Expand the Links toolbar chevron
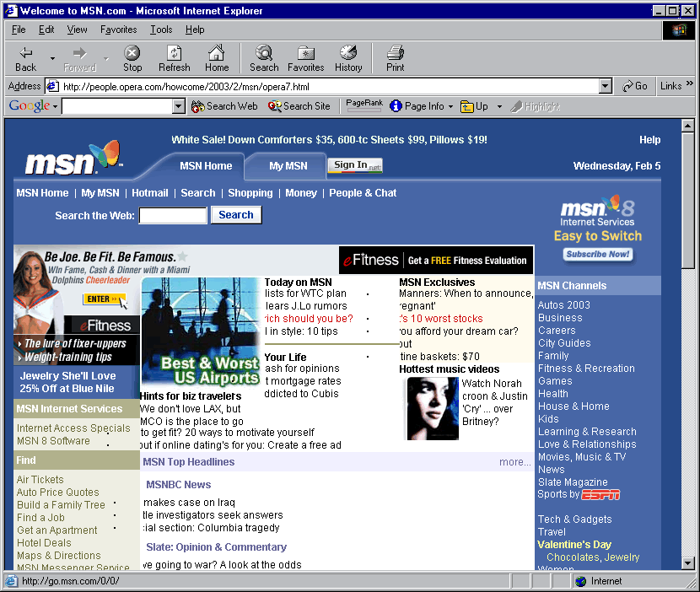This screenshot has width=700, height=592. [689, 83]
